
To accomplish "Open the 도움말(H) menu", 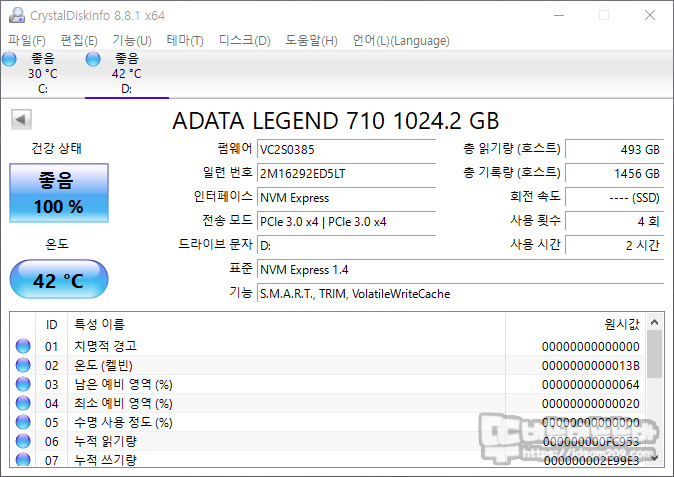I will [x=312, y=40].
